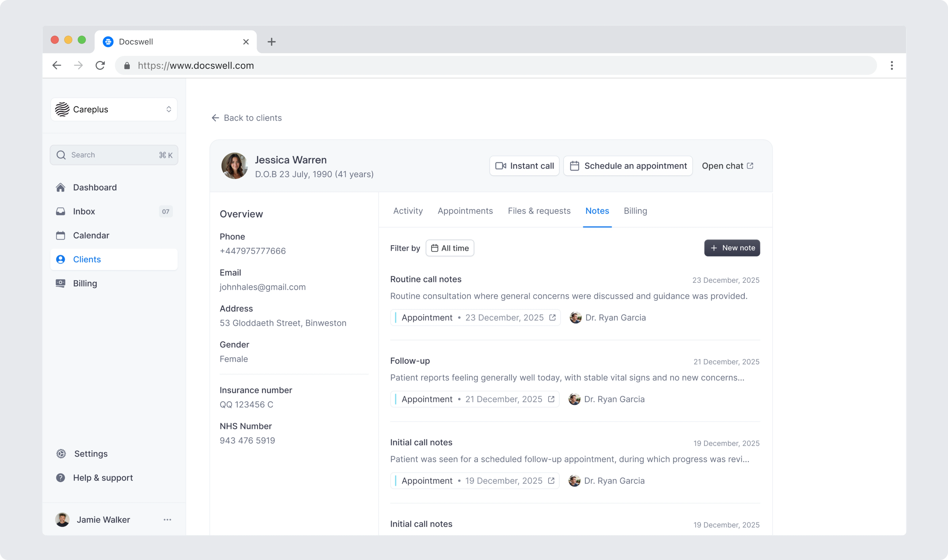This screenshot has height=560, width=948.
Task: Open the All time filter dropdown
Action: [x=449, y=248]
